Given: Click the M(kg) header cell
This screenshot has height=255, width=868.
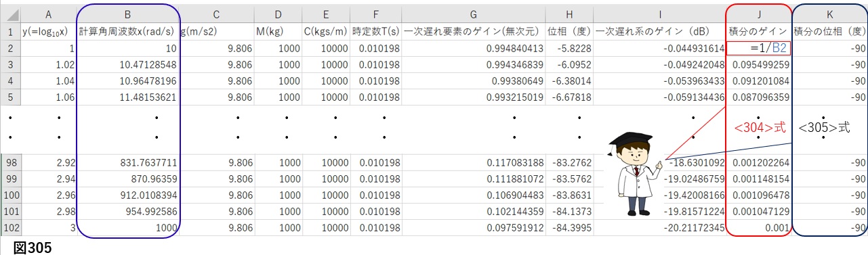Looking at the screenshot, I should [278, 32].
